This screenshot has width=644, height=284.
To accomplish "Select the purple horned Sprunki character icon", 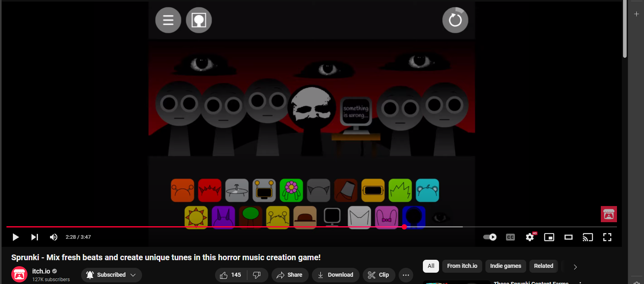I will (x=224, y=217).
